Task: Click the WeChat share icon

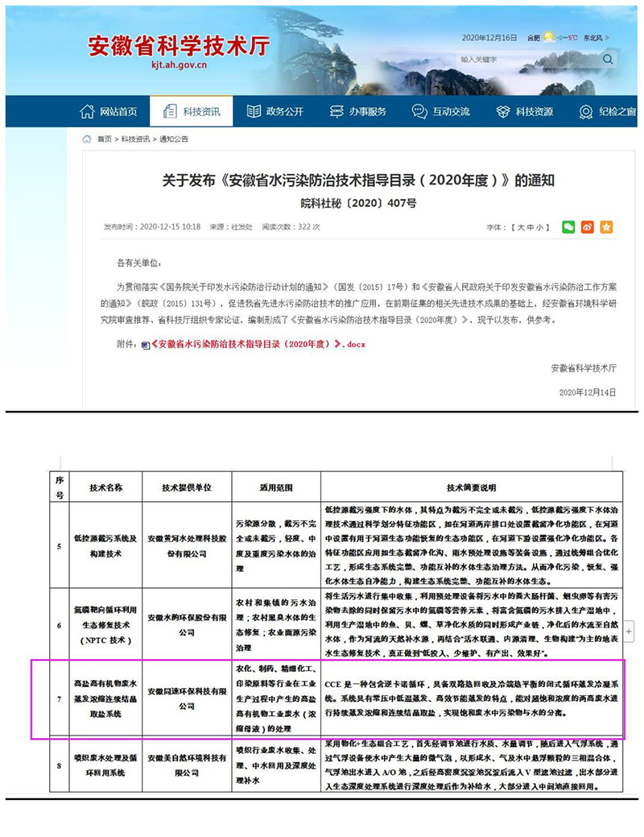Action: [568, 227]
